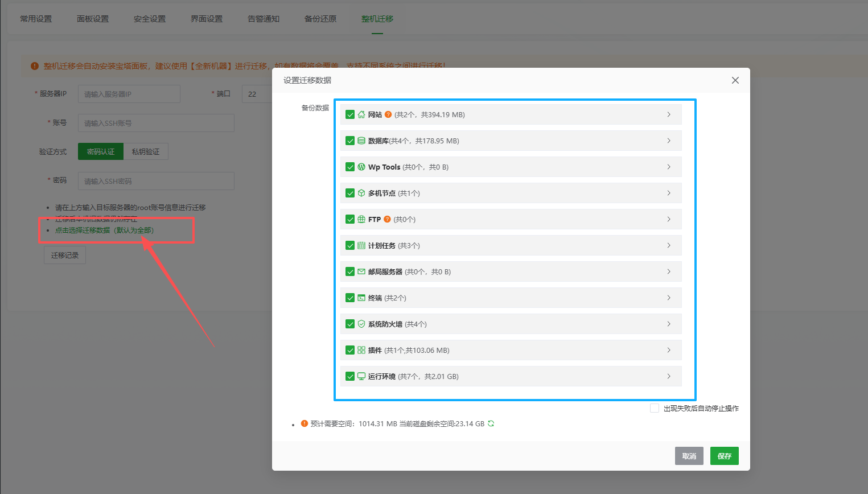This screenshot has height=494, width=868.
Task: Expand the 运行环境 row chevron
Action: pos(669,376)
